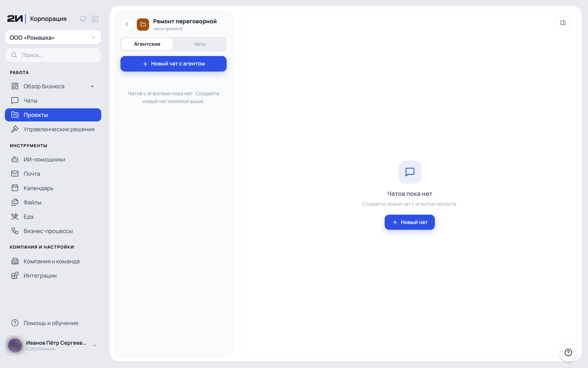Click the Новый чат button
Image resolution: width=588 pixels, height=368 pixels.
tap(410, 222)
